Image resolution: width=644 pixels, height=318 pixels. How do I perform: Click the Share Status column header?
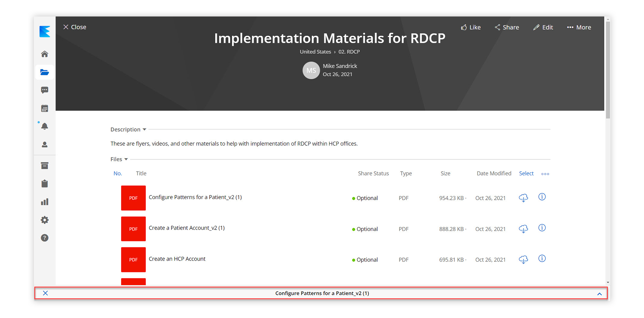(373, 173)
